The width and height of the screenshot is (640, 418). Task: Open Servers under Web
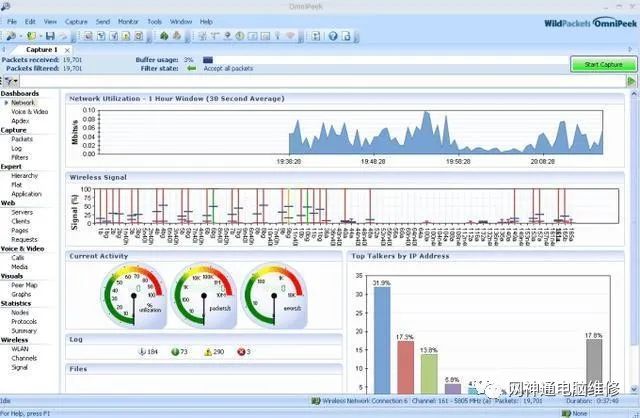click(22, 212)
